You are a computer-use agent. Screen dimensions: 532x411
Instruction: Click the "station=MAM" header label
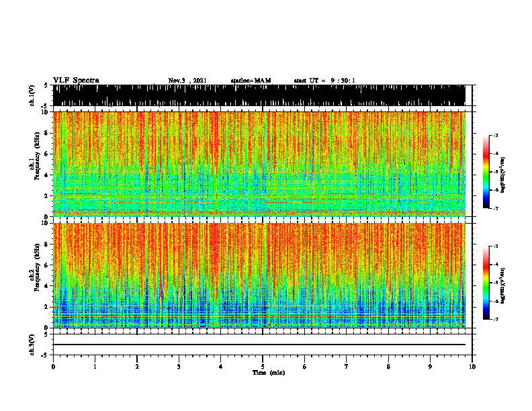coord(251,81)
